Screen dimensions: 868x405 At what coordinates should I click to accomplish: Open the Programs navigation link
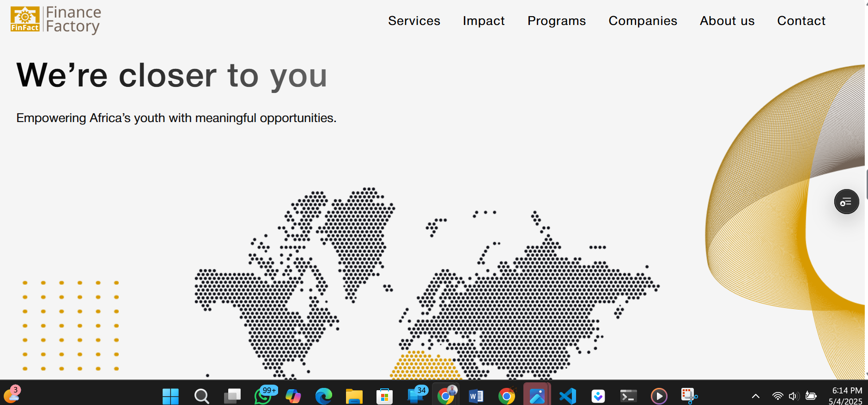coord(556,21)
